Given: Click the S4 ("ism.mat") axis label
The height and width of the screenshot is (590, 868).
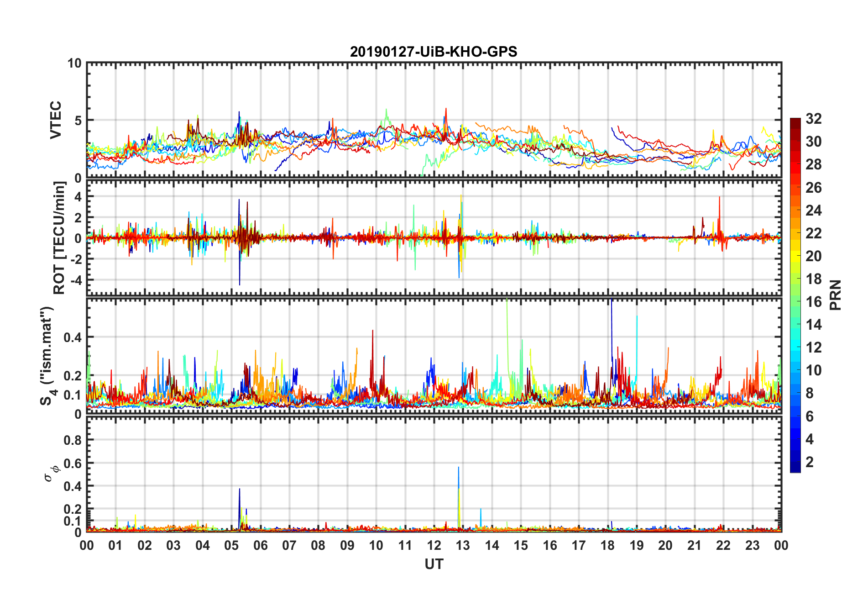Looking at the screenshot, I should tap(47, 356).
